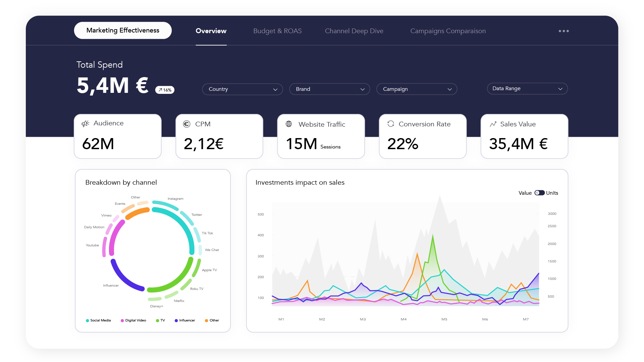Click the TV legend color dot
Screen dimensions: 644x362
point(157,320)
